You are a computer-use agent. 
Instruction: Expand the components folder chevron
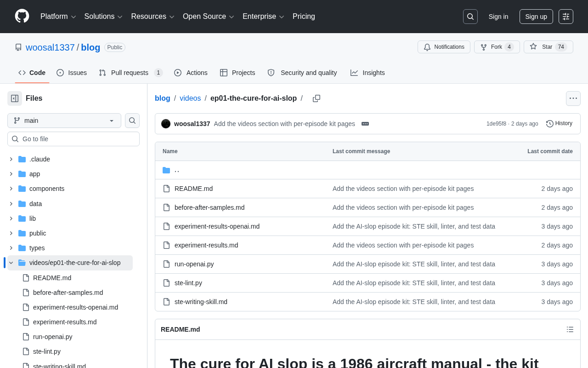click(x=11, y=189)
